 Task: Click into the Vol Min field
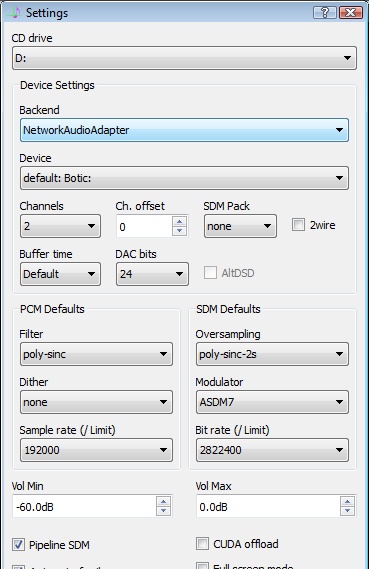tap(84, 506)
